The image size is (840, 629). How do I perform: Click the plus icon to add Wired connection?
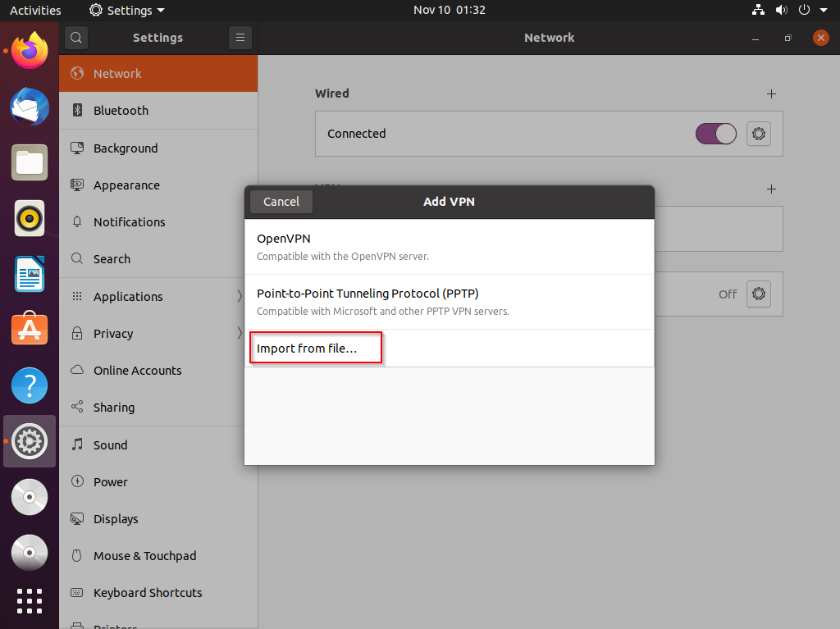[x=771, y=94]
